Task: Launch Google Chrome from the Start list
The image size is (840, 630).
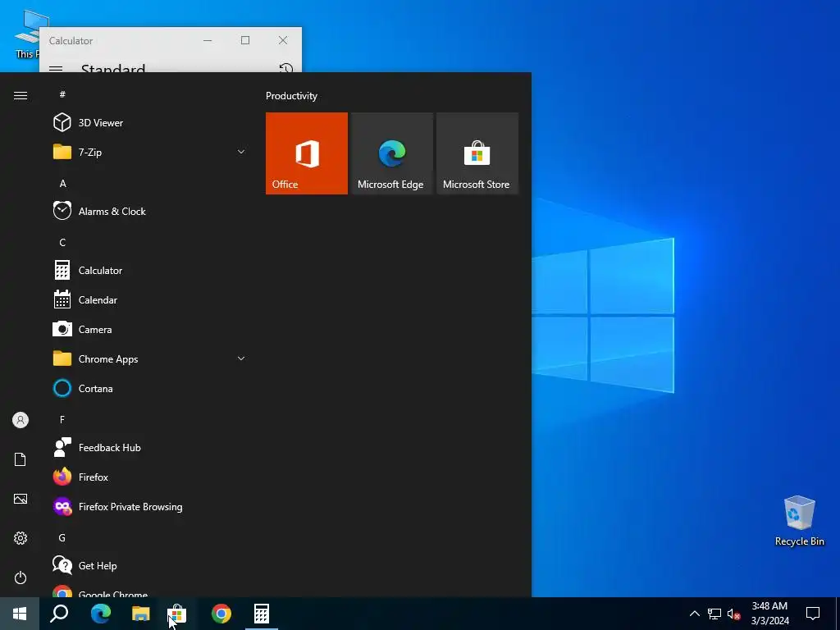Action: (x=150, y=591)
